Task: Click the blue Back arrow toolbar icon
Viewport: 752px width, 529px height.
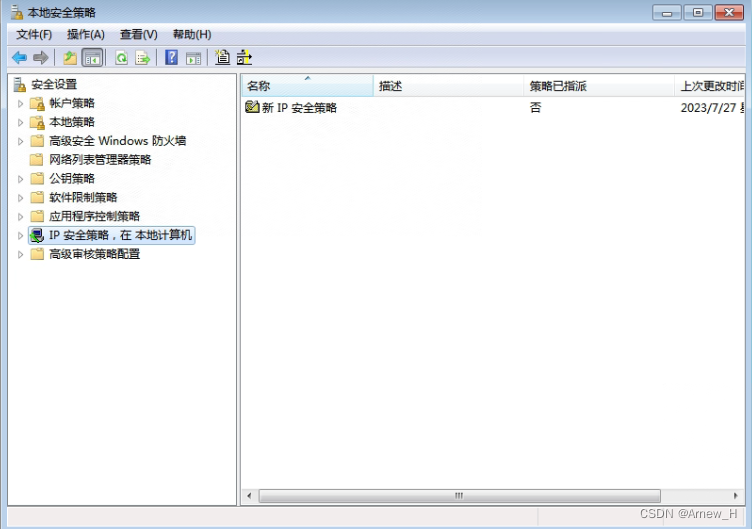Action: [19, 58]
